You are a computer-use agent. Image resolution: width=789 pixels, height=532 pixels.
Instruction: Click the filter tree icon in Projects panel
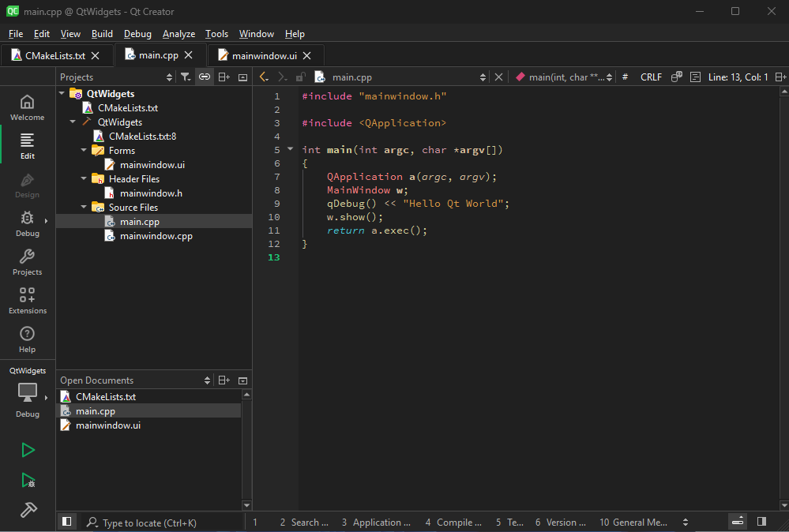(x=186, y=77)
